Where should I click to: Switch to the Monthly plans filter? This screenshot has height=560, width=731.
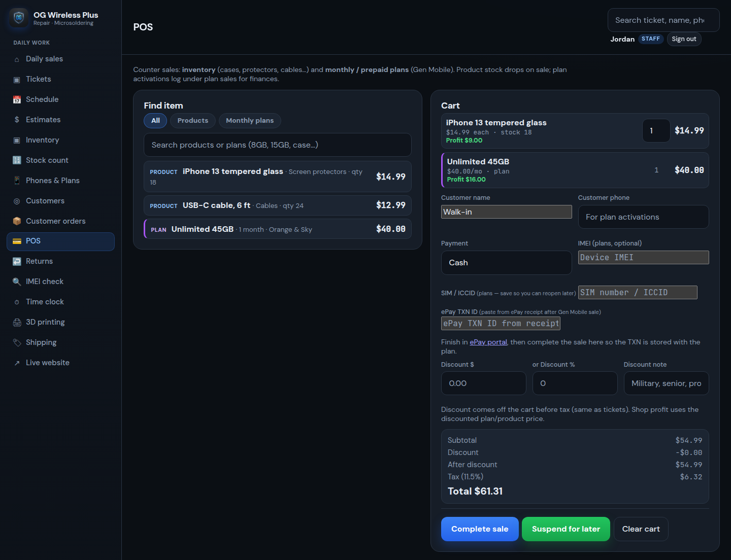[x=250, y=121]
